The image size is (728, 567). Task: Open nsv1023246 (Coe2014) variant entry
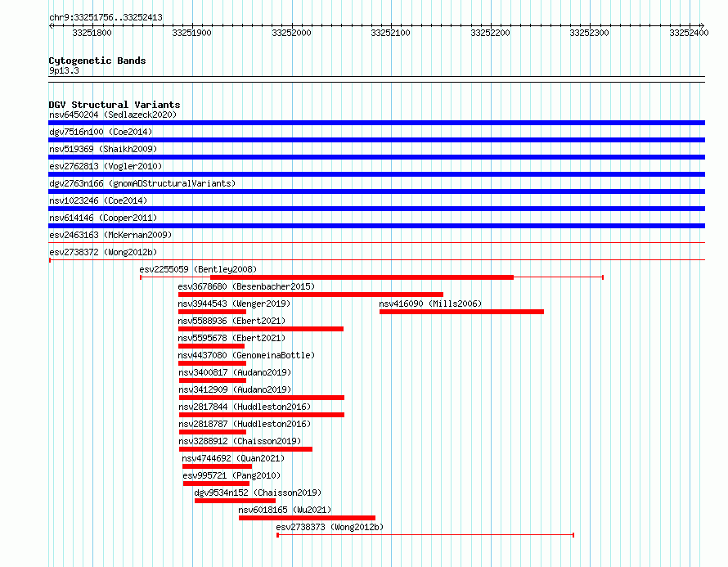[98, 200]
